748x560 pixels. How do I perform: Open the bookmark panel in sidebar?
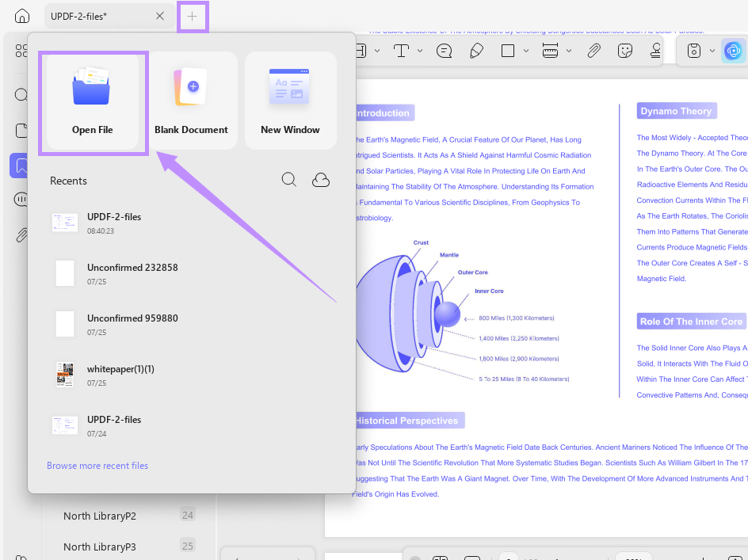(x=20, y=166)
